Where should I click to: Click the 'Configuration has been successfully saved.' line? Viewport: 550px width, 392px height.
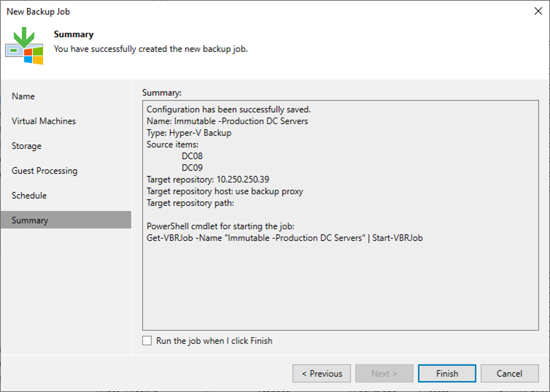tap(229, 109)
